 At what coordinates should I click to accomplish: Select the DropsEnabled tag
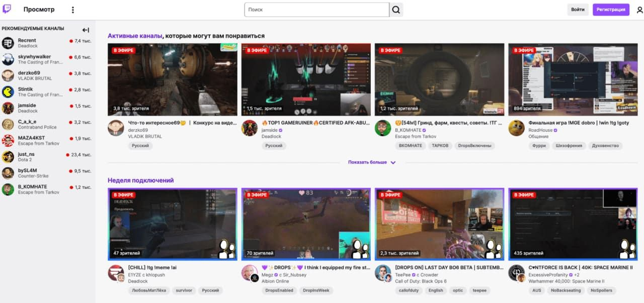pos(279,290)
